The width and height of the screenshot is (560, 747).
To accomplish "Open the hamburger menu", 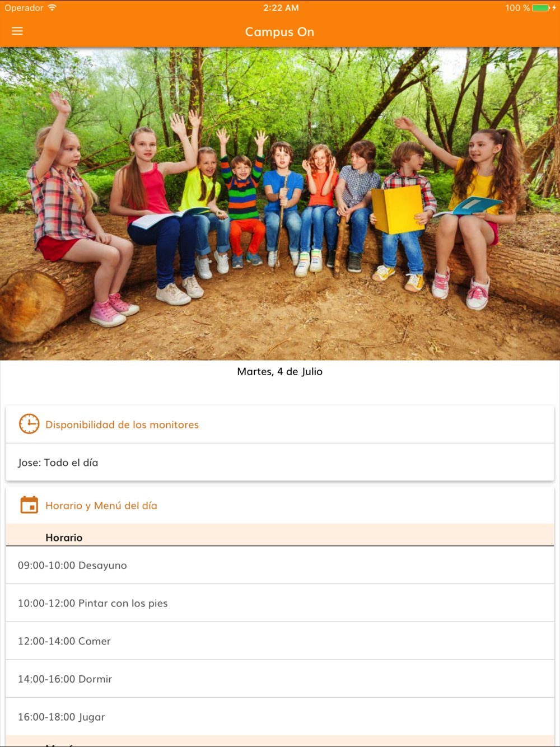I will coord(17,31).
